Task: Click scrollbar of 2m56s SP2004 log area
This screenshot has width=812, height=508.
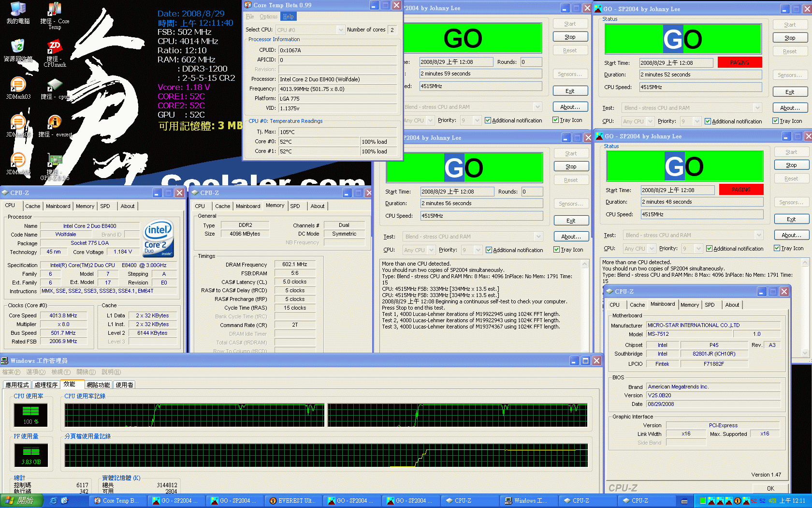Action: click(x=584, y=306)
